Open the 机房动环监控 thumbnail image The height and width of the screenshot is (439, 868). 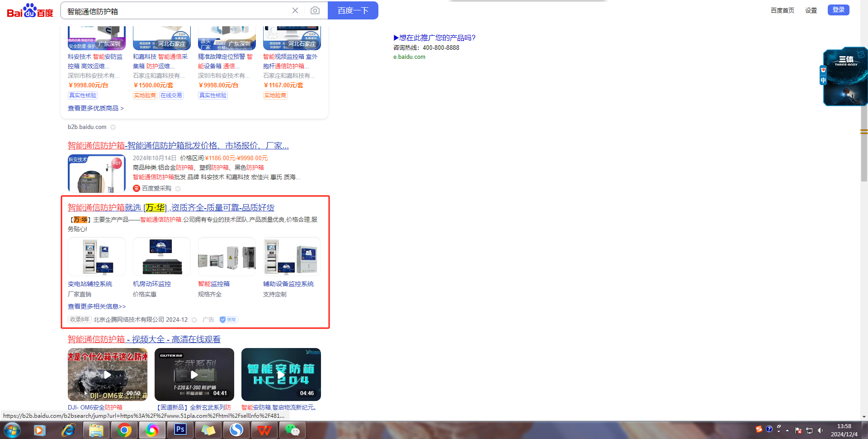(162, 257)
